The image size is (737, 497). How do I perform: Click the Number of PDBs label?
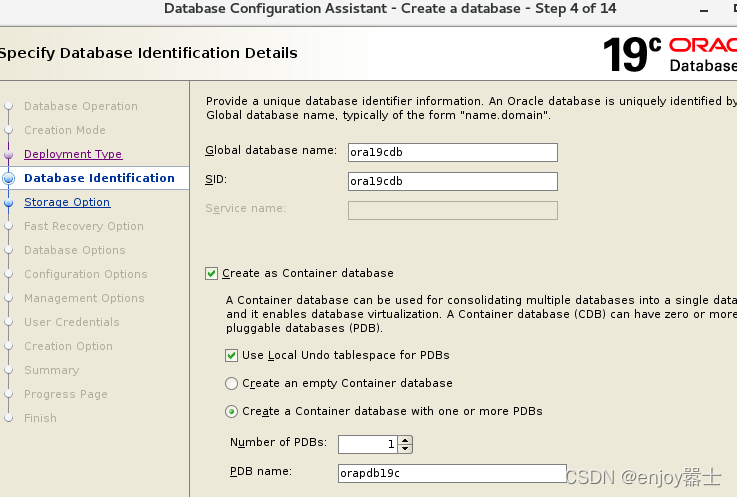click(278, 442)
